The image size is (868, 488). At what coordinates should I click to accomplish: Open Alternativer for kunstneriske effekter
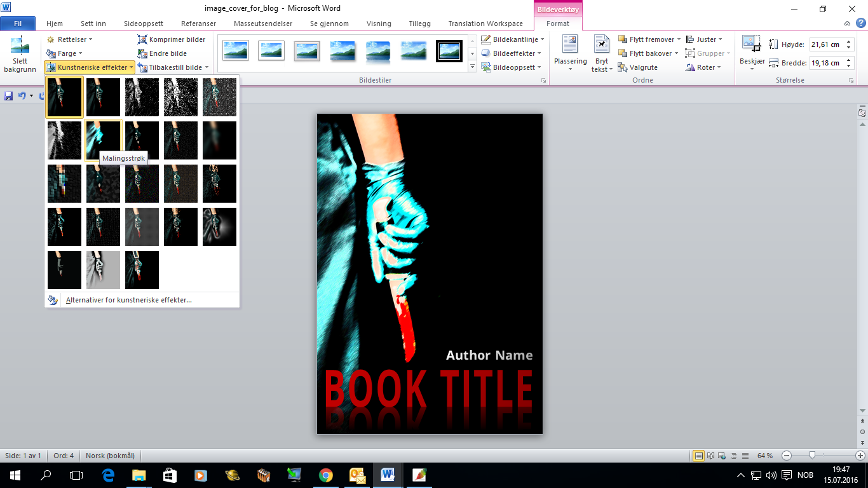[128, 300]
